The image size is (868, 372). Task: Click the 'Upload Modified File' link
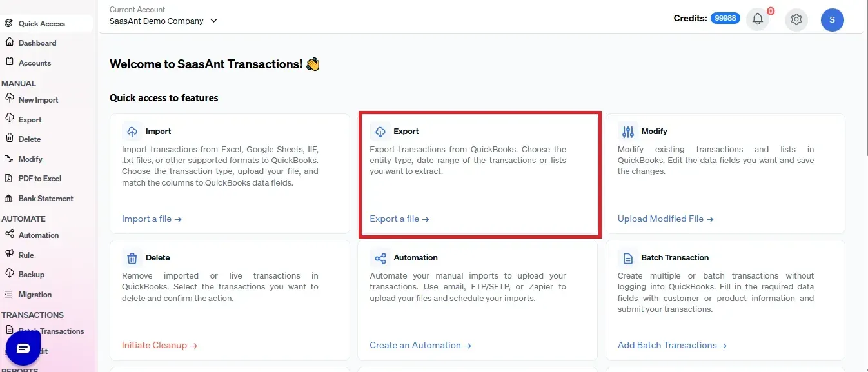(x=666, y=219)
